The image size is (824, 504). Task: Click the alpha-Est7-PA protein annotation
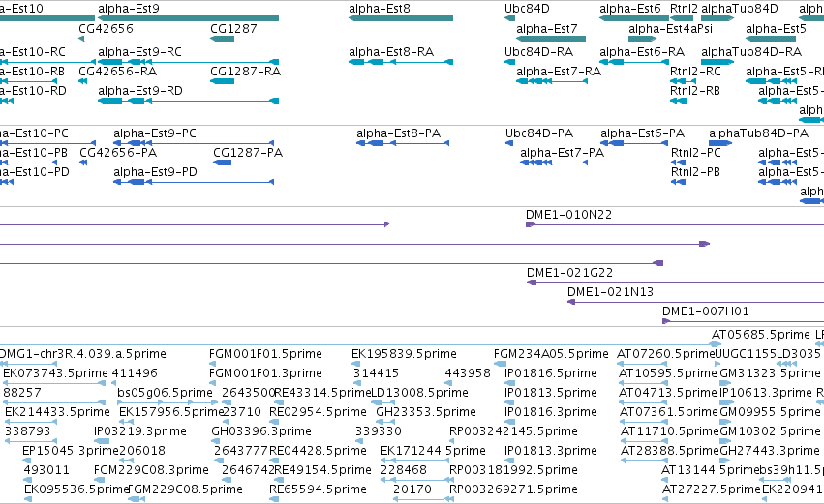pos(554,163)
